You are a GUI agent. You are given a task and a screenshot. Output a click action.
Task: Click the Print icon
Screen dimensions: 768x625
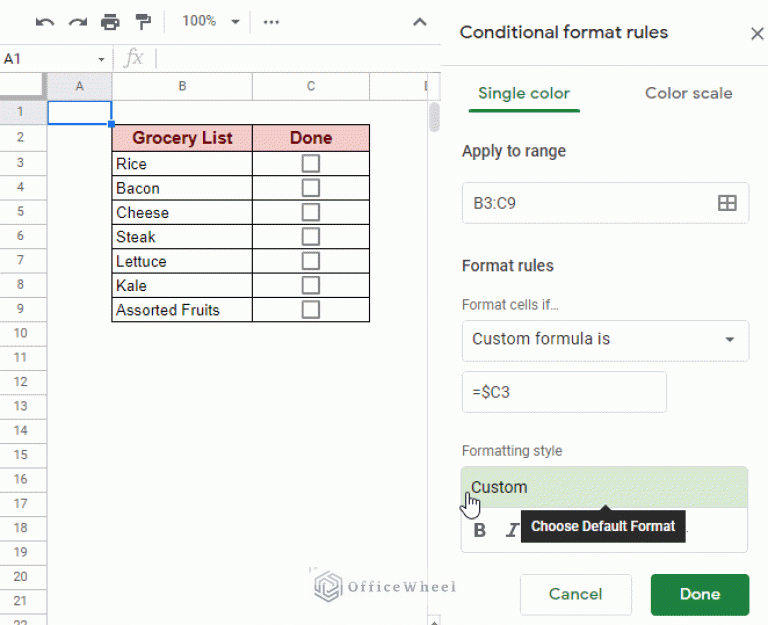click(110, 22)
